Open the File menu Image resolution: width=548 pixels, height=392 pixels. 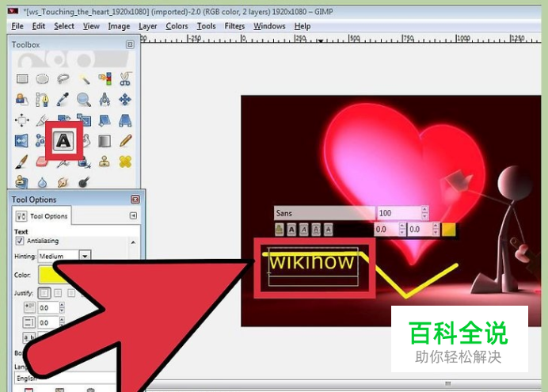pos(17,26)
